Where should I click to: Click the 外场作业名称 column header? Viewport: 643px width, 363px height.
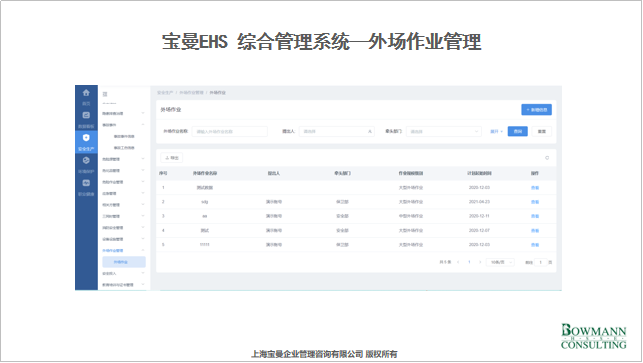[205, 174]
